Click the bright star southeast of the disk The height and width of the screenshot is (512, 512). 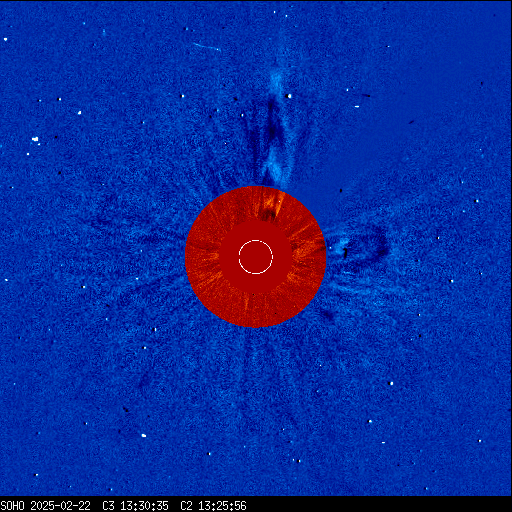[392, 383]
